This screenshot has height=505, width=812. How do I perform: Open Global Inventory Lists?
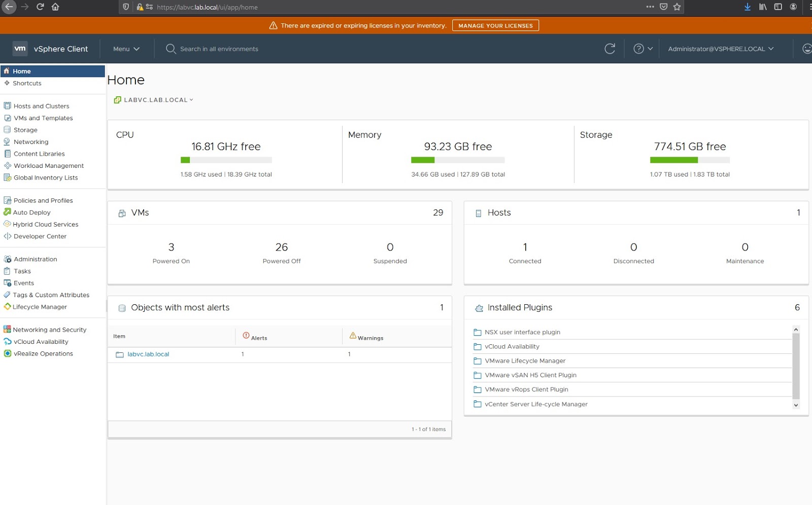pos(46,177)
